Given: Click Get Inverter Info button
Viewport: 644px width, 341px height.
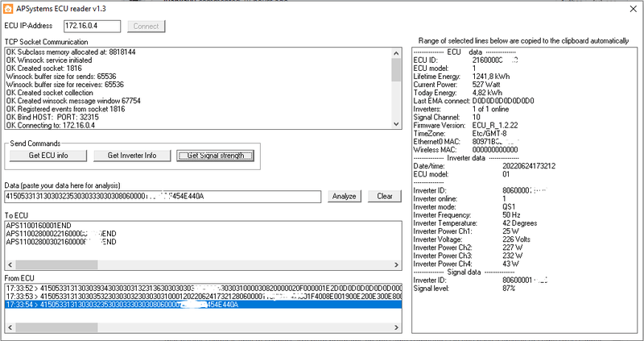Looking at the screenshot, I should coord(132,156).
